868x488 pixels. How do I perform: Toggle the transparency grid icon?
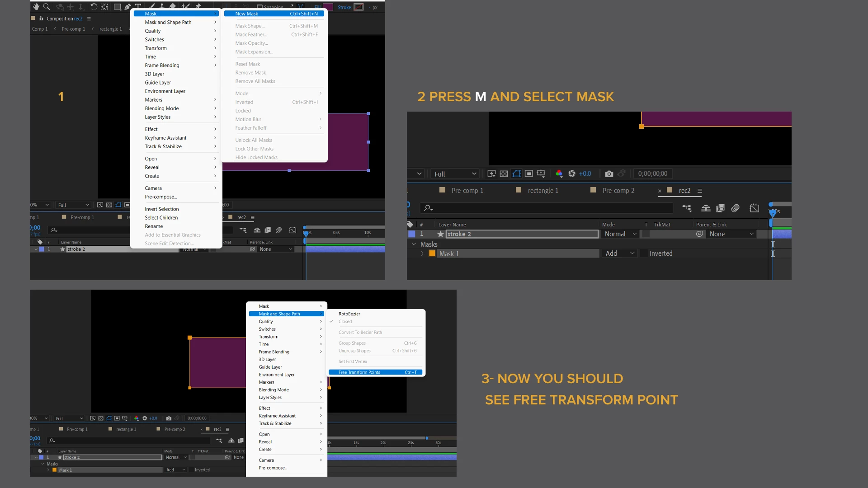(x=504, y=174)
